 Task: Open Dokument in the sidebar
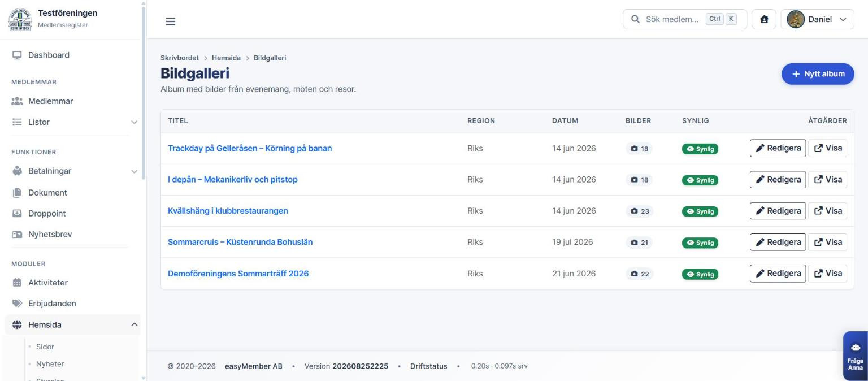tap(47, 193)
